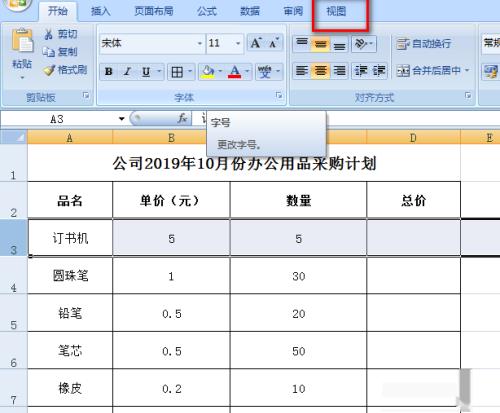Viewport: 500px width, 413px height.
Task: Click Merge and Center (合并后居中)
Action: tap(428, 70)
